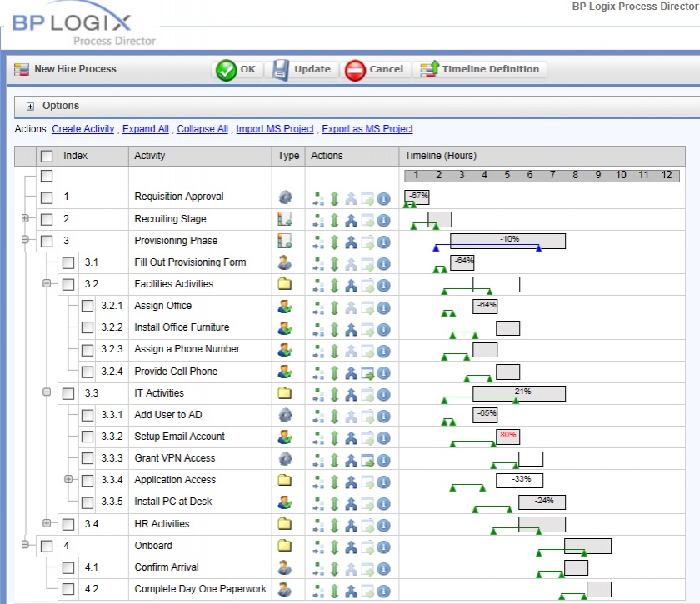
Task: Check the box for activity 3.1
Action: [68, 262]
